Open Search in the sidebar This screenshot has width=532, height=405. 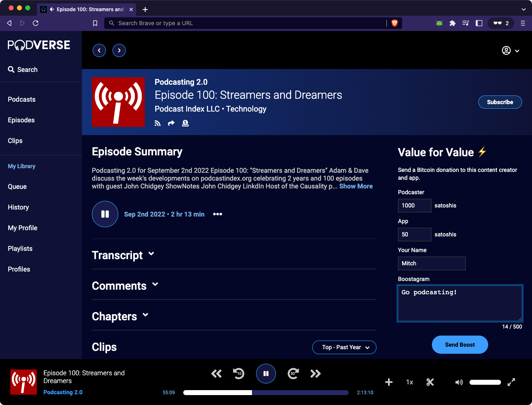tap(23, 69)
